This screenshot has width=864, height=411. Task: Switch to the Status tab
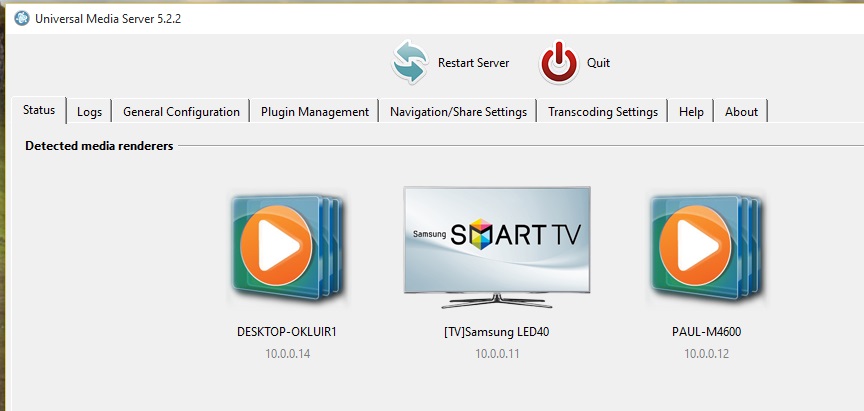pos(39,110)
